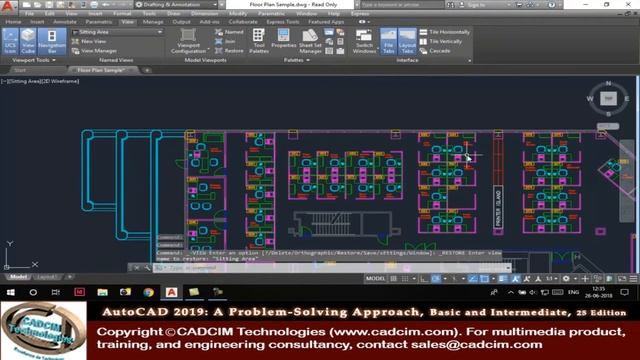Expand the Viewport Tools panel
Screen dimensions: 640x360
(x=34, y=60)
